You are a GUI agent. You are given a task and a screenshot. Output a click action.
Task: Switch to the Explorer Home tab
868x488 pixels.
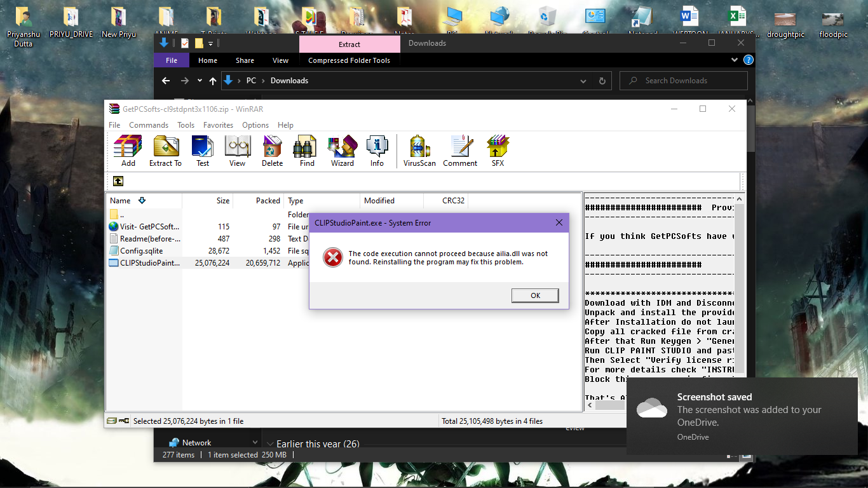click(208, 60)
